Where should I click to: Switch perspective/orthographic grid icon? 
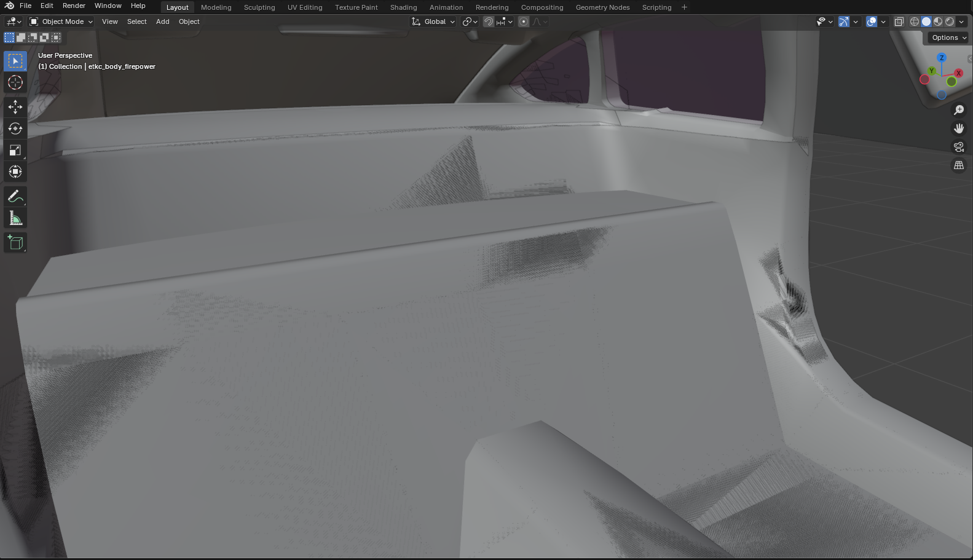tap(959, 165)
